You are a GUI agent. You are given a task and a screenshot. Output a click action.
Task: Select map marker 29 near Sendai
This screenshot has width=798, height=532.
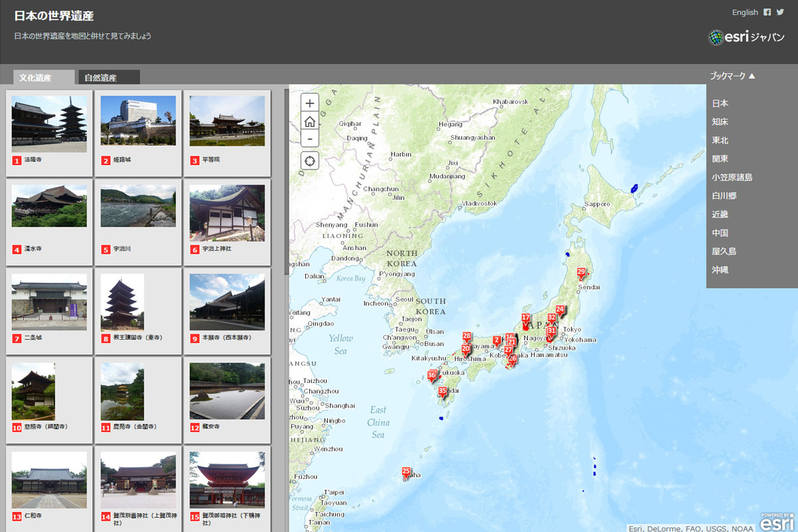tap(580, 271)
